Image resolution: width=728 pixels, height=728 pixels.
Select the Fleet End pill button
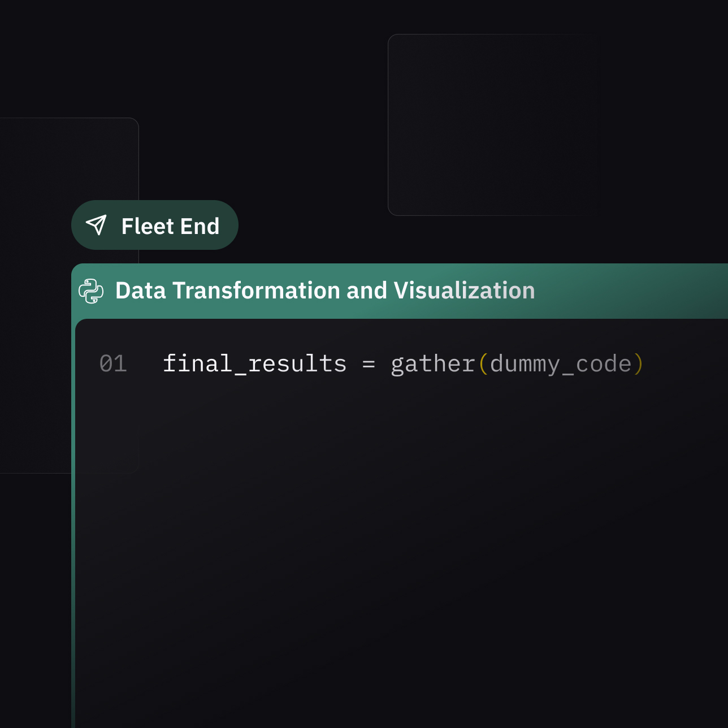(x=155, y=225)
